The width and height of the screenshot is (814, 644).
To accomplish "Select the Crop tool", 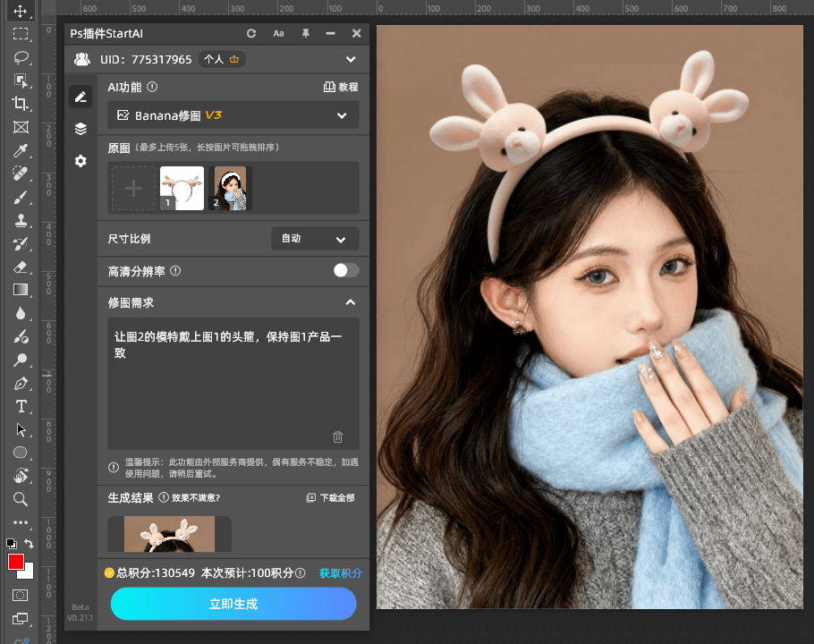I will click(20, 105).
